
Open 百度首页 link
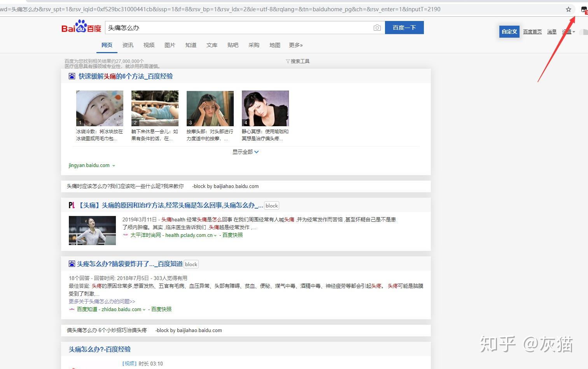pos(532,32)
